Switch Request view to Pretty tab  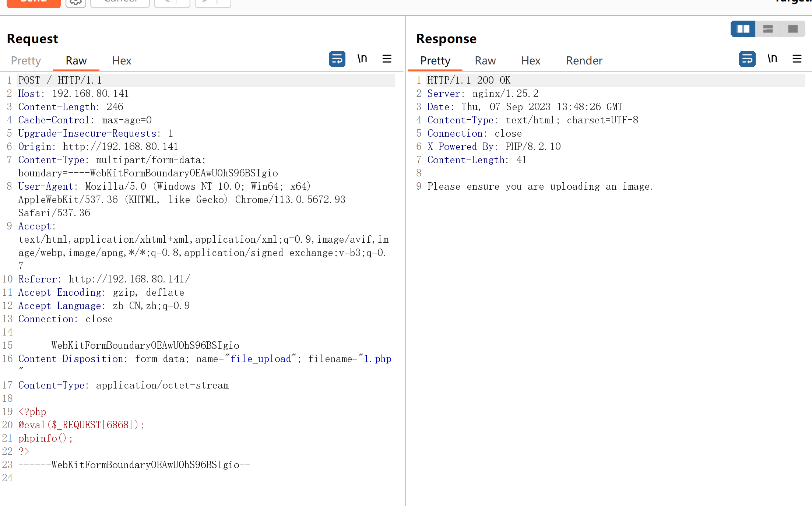[26, 61]
